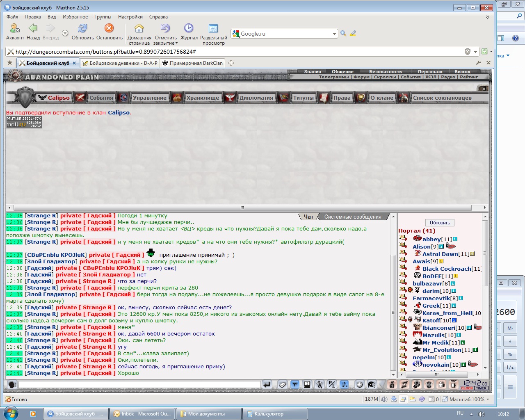This screenshot has height=420, width=525.
Task: Open the History (Журнал) clock icon
Action: (189, 28)
